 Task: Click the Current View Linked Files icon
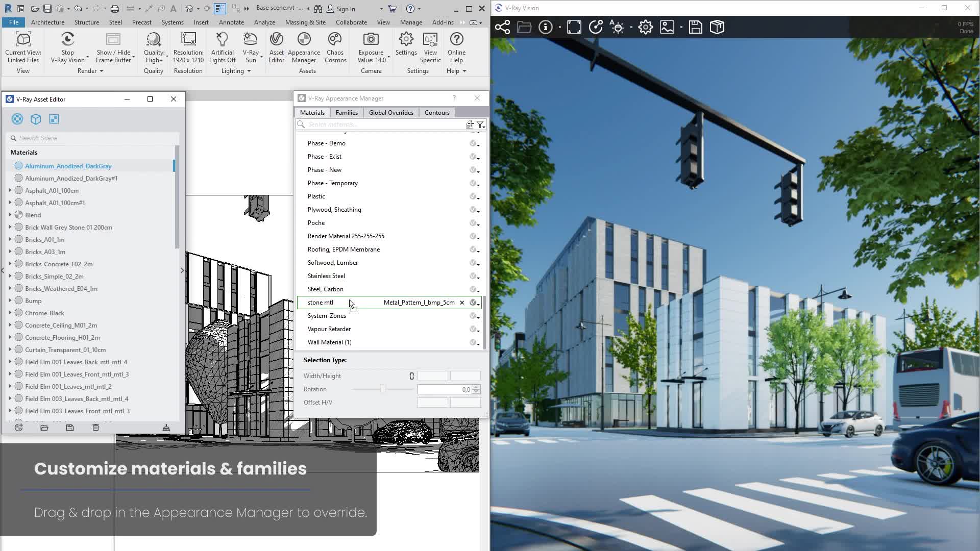tap(23, 39)
